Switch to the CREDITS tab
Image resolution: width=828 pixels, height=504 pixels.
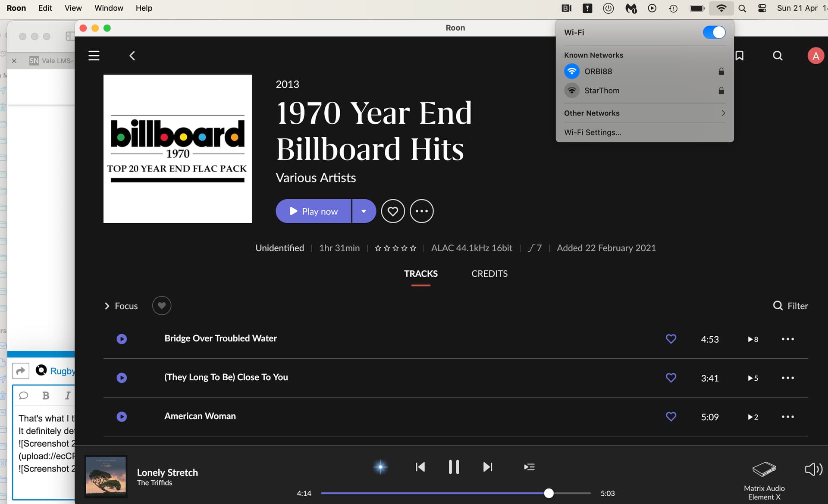coord(489,274)
